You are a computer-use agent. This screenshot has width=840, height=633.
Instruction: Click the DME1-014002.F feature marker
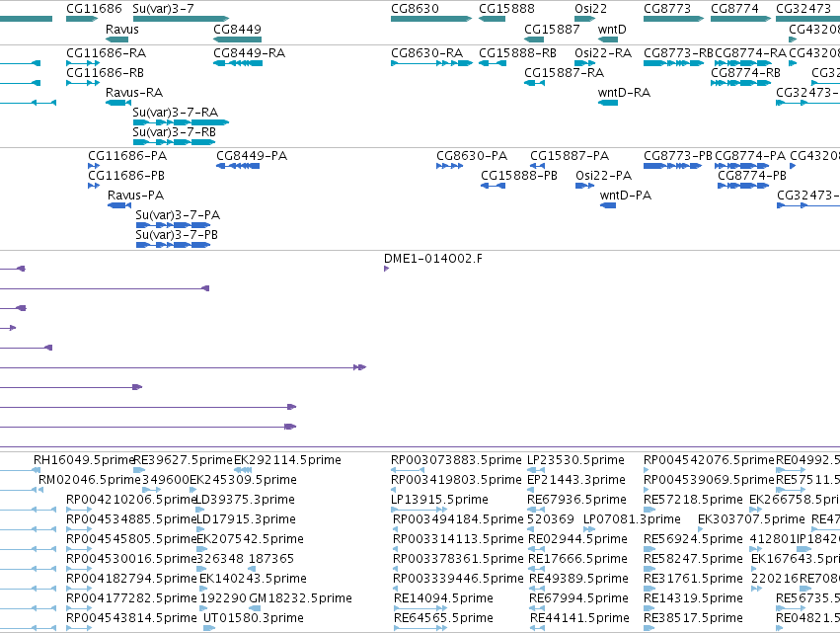point(386,269)
